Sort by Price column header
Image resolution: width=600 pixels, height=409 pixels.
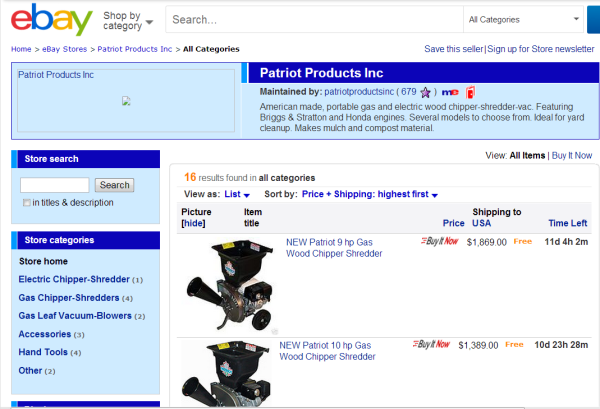click(453, 223)
